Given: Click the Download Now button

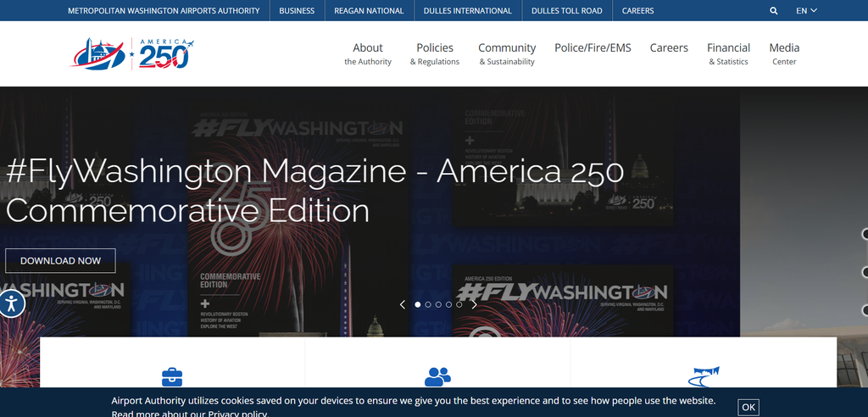Looking at the screenshot, I should point(60,261).
